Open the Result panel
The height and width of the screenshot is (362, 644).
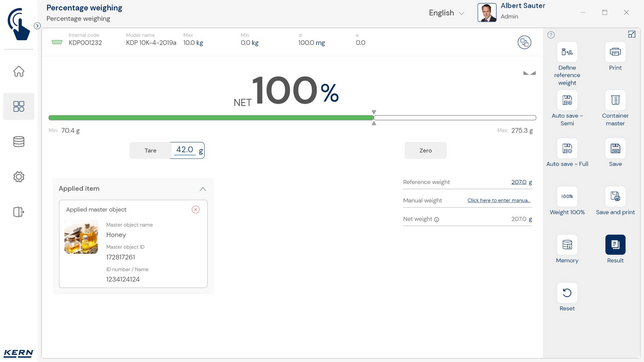615,245
